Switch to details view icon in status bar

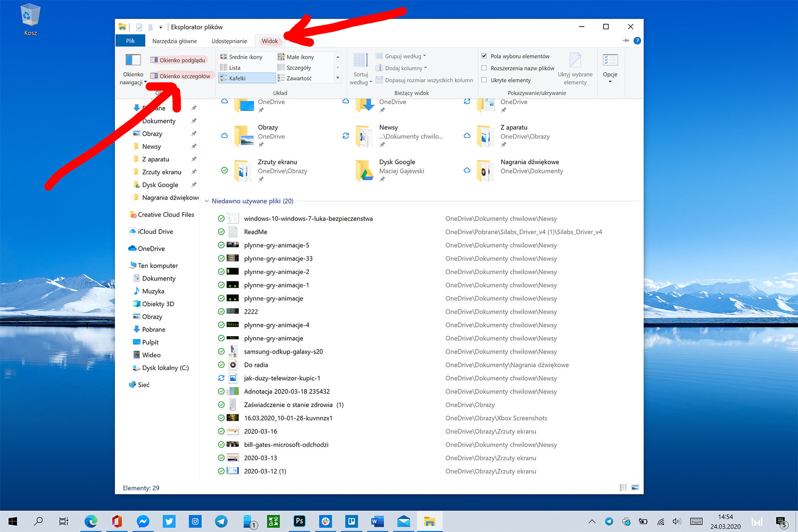tap(623, 488)
